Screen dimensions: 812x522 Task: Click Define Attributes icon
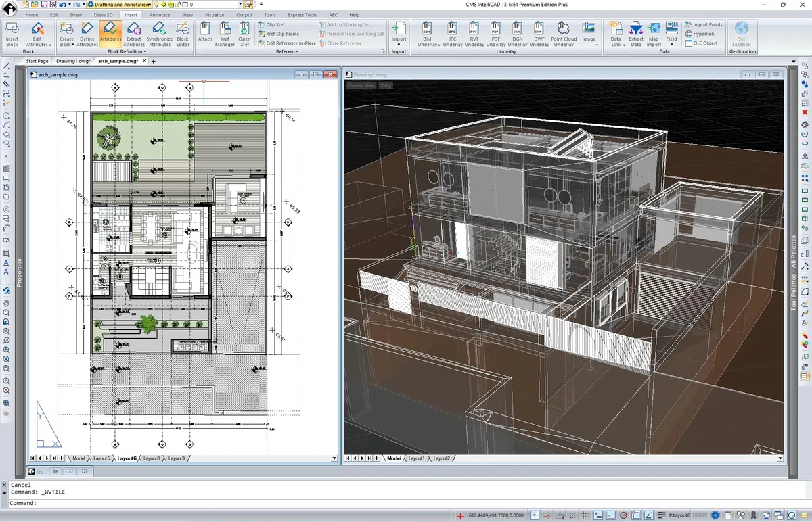click(87, 28)
